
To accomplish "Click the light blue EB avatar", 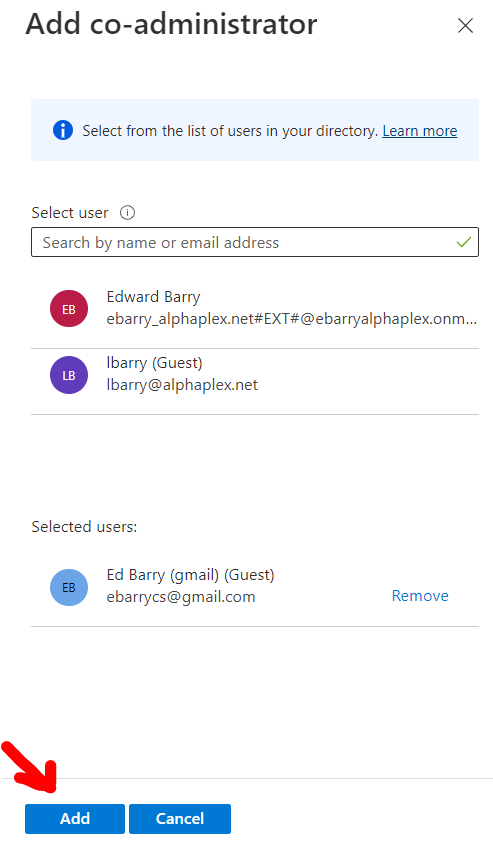I will (69, 587).
